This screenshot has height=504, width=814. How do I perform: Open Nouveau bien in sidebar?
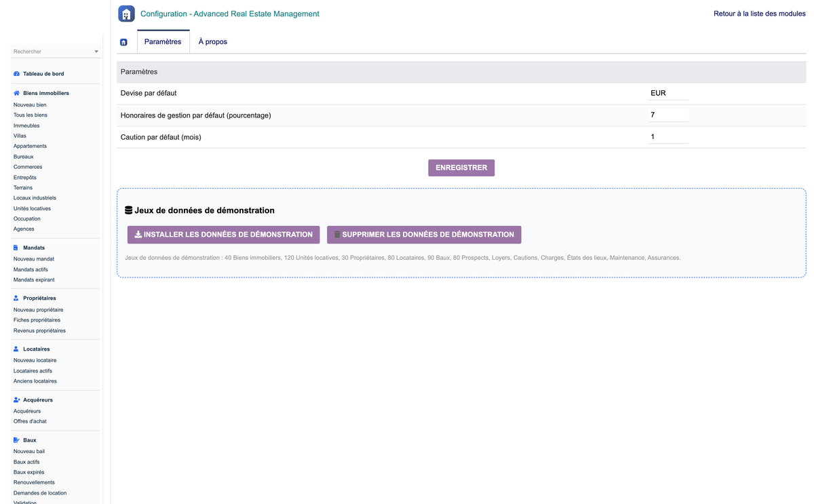pyautogui.click(x=30, y=104)
